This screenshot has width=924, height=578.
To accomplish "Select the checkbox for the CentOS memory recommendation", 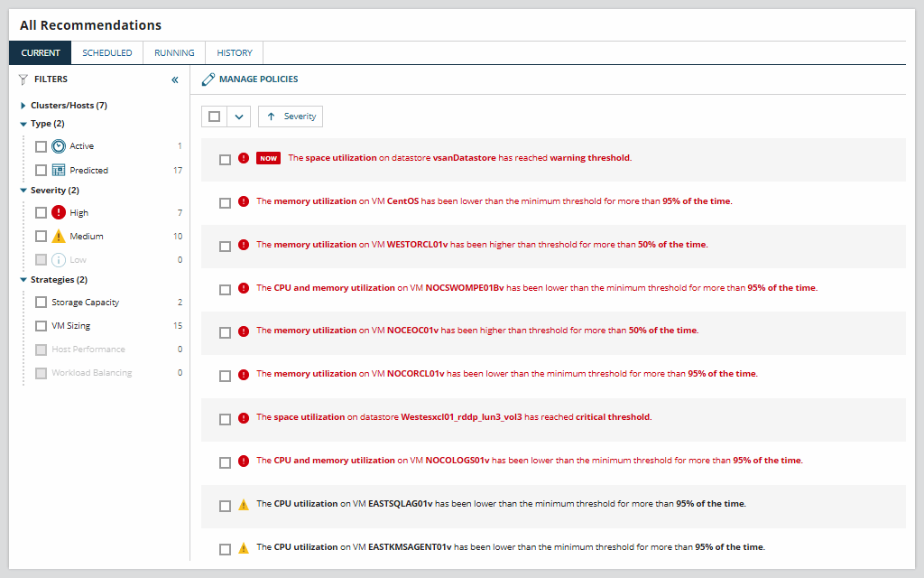I will [x=225, y=200].
